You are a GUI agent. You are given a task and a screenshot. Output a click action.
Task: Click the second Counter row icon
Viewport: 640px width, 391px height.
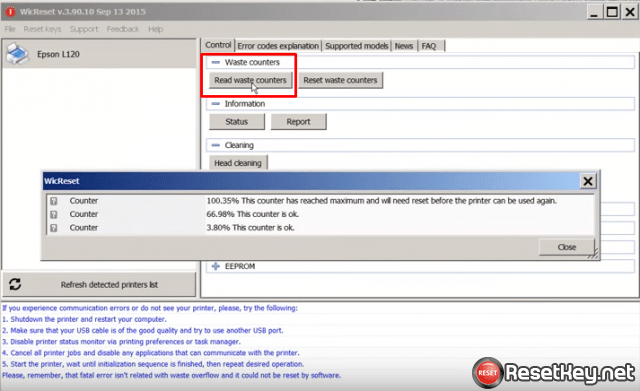pos(54,214)
